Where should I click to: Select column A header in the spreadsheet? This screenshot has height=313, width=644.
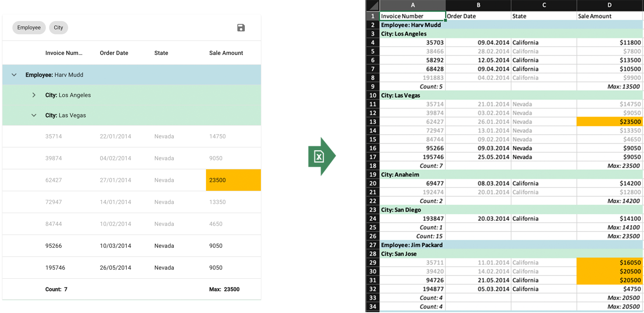tap(412, 5)
